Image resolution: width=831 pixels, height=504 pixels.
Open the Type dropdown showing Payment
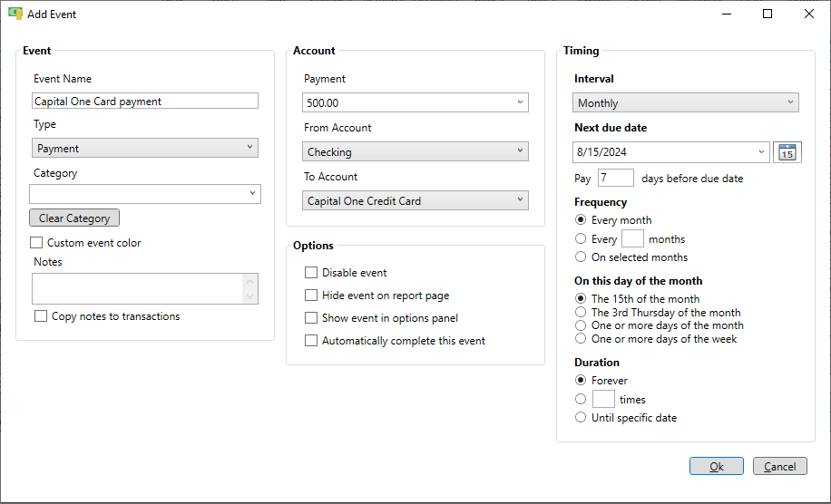point(144,149)
